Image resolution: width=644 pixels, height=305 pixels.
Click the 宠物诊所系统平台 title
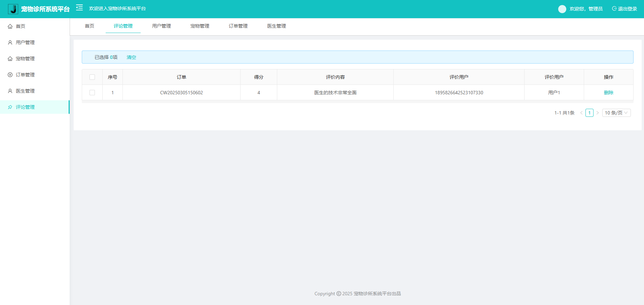click(45, 9)
